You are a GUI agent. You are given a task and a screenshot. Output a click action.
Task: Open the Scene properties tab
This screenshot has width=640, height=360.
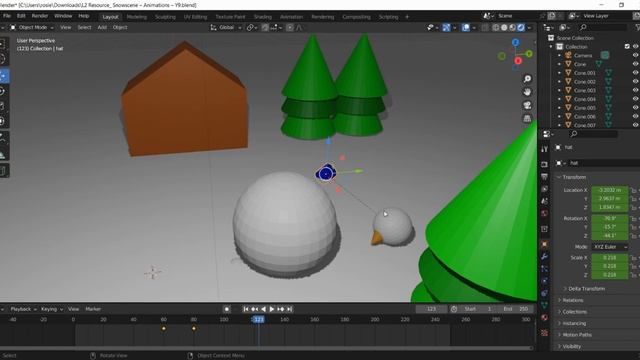(x=544, y=201)
